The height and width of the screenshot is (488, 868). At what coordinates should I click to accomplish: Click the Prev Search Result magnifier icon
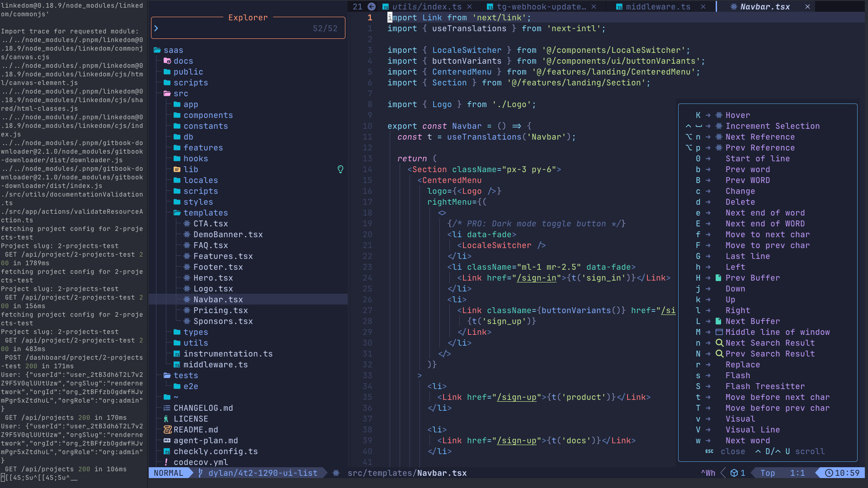719,354
